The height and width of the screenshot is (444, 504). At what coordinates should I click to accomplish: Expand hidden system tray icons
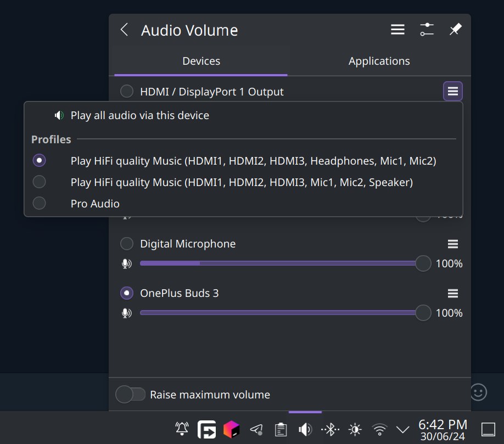tap(404, 430)
